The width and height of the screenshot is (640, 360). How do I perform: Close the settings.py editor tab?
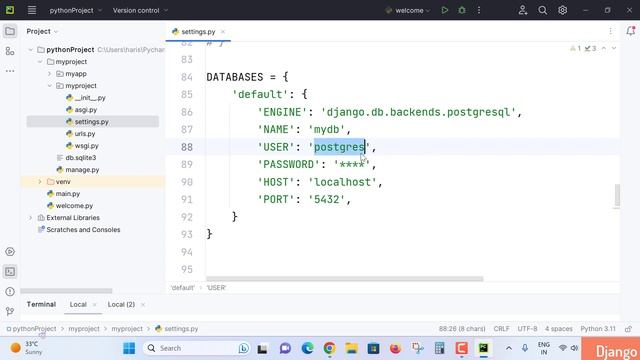point(223,32)
